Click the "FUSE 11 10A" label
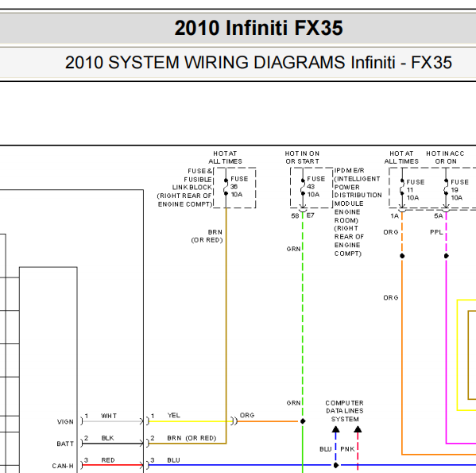The image size is (476, 473). click(x=416, y=190)
